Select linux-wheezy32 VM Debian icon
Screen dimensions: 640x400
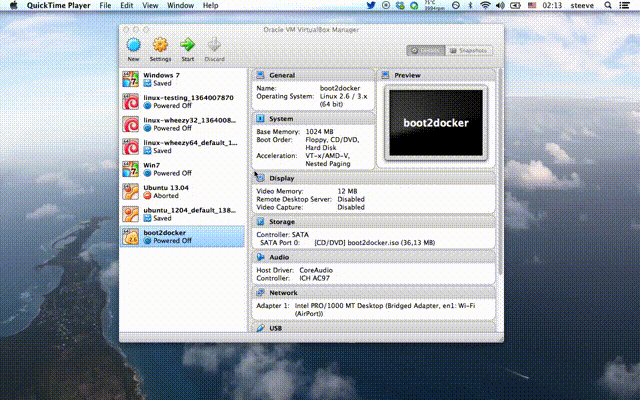click(131, 124)
